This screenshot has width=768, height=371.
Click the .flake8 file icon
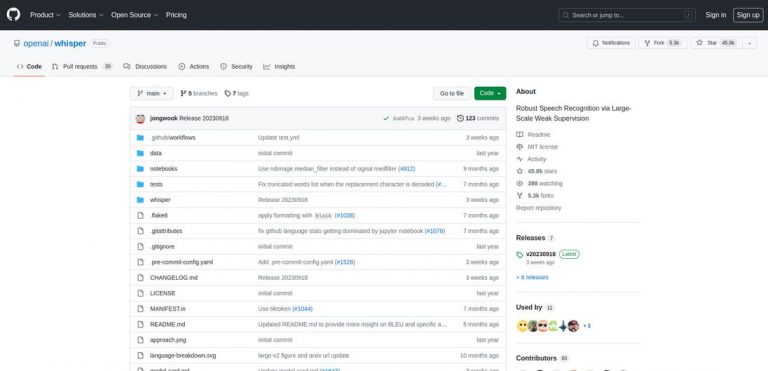click(141, 216)
